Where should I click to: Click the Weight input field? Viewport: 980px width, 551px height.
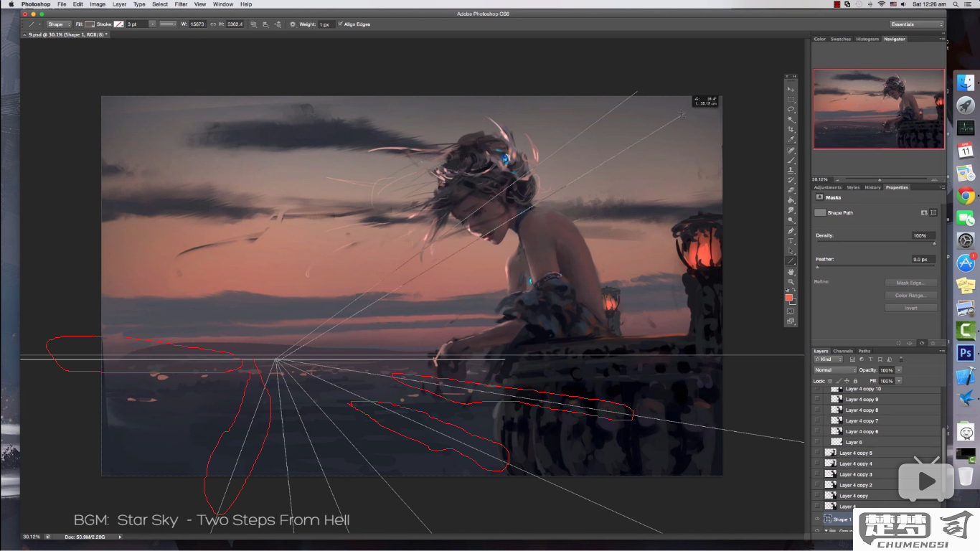[x=327, y=24]
